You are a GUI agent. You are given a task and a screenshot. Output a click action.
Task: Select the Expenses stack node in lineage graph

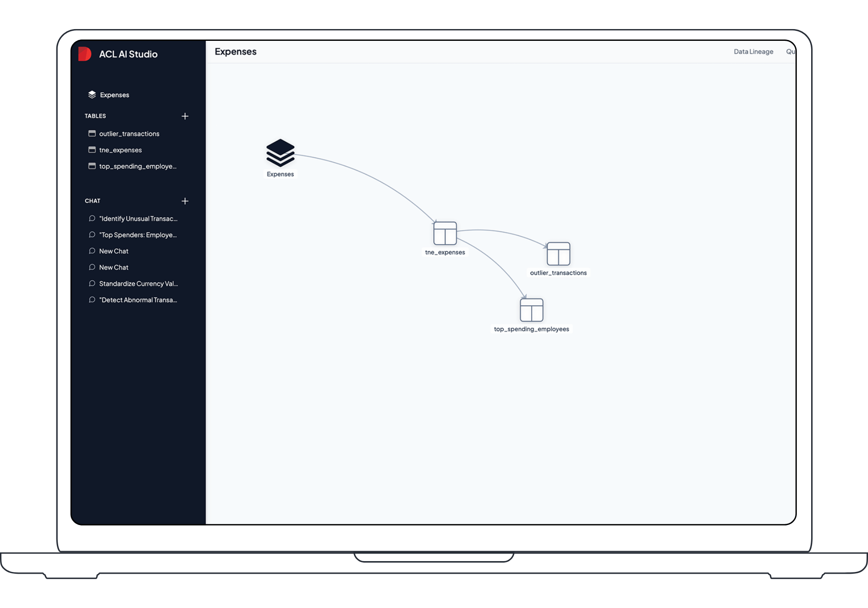click(280, 153)
